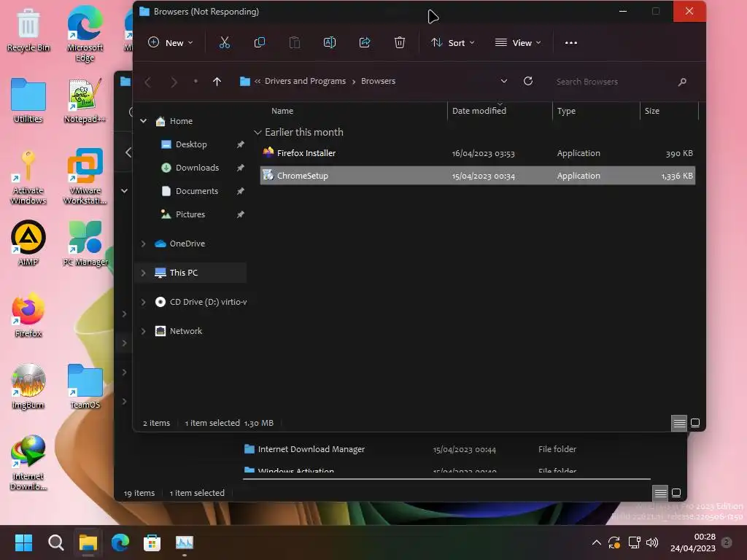Click the Share icon in toolbar
This screenshot has width=747, height=560.
pos(365,43)
